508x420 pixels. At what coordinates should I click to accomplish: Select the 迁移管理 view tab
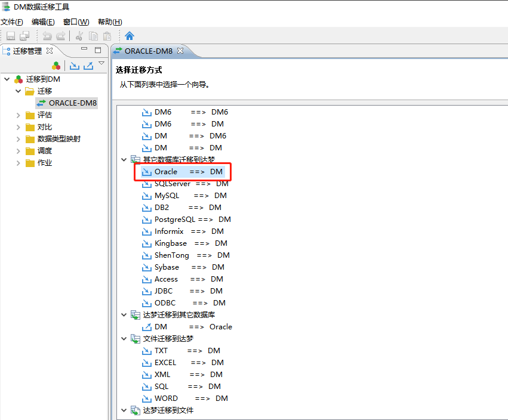click(x=27, y=51)
